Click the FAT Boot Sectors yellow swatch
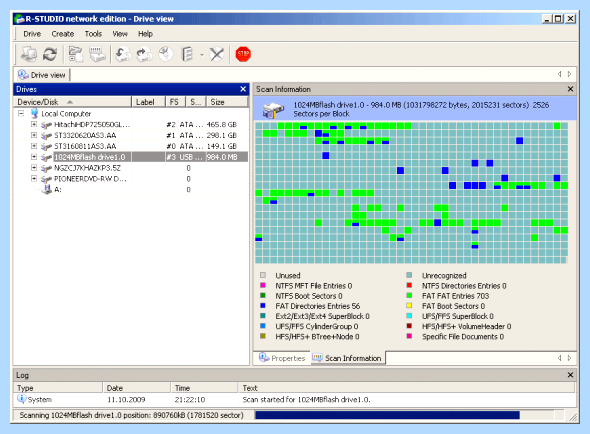This screenshot has width=590, height=434. click(x=409, y=306)
